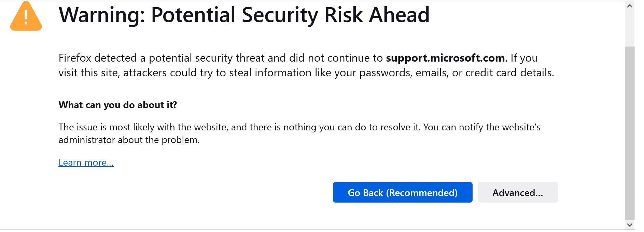Click the What can you do about it? subheading
The image size is (644, 232).
(118, 105)
